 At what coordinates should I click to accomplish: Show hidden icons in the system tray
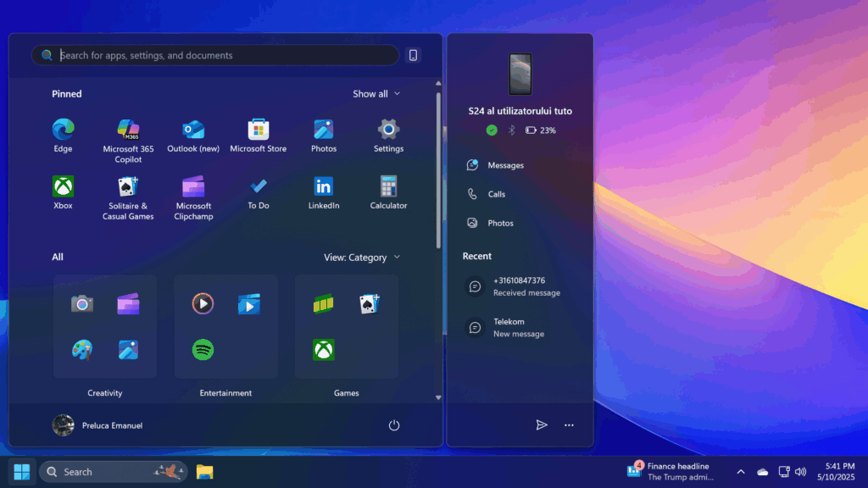coord(741,472)
